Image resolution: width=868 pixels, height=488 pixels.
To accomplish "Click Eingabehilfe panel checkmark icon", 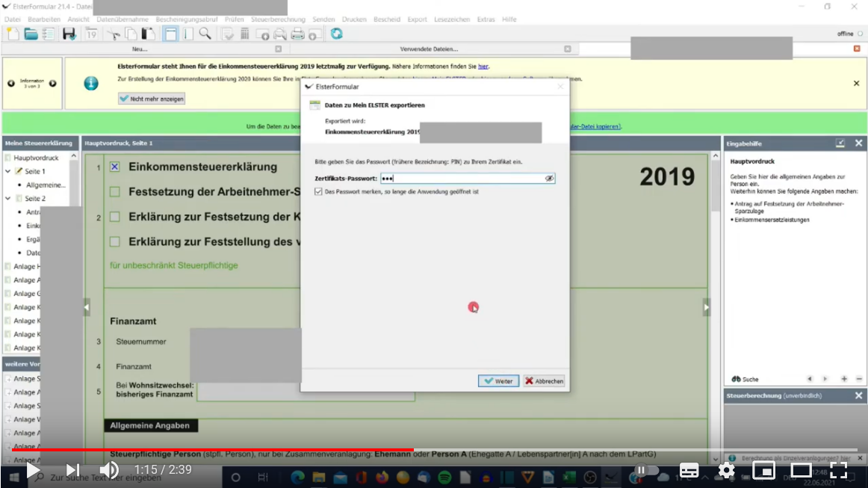I will pyautogui.click(x=840, y=143).
